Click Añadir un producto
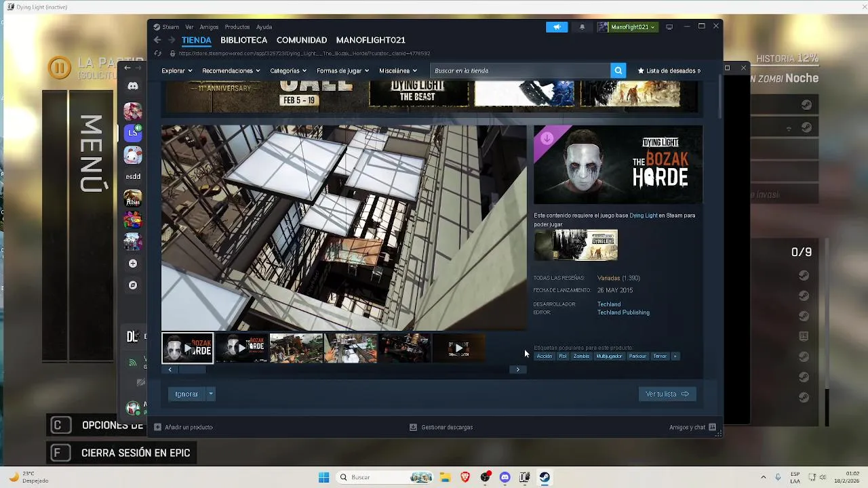This screenshot has height=488, width=868. point(184,427)
